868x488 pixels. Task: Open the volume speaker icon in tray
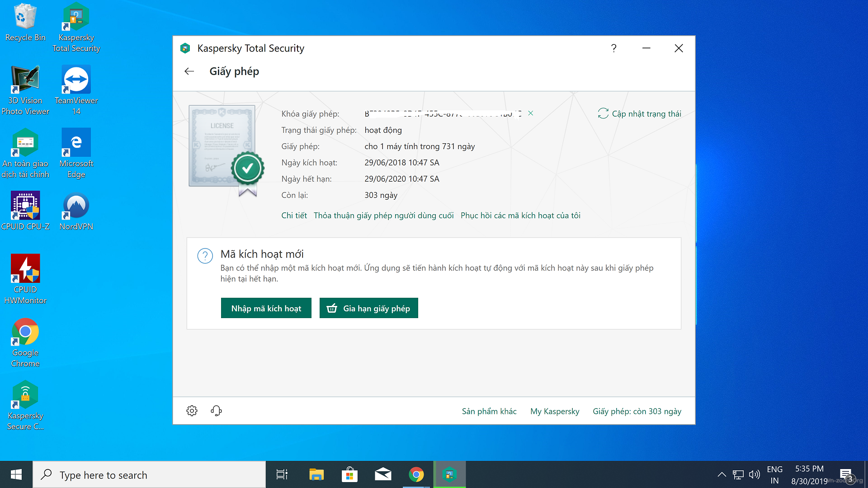(755, 474)
